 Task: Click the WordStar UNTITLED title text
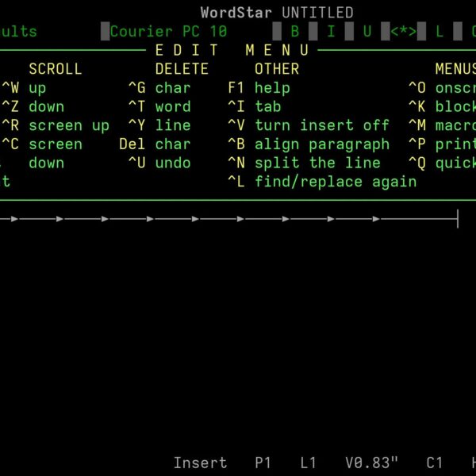pyautogui.click(x=277, y=13)
